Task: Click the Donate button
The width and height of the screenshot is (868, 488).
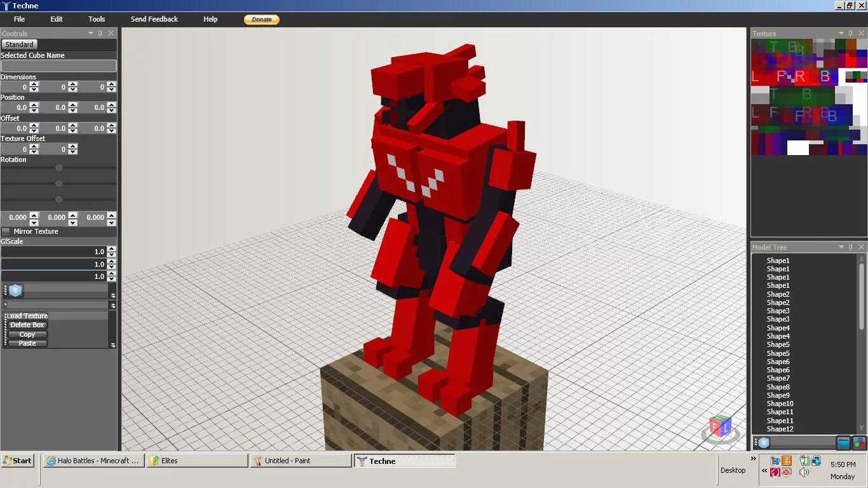Action: click(262, 20)
